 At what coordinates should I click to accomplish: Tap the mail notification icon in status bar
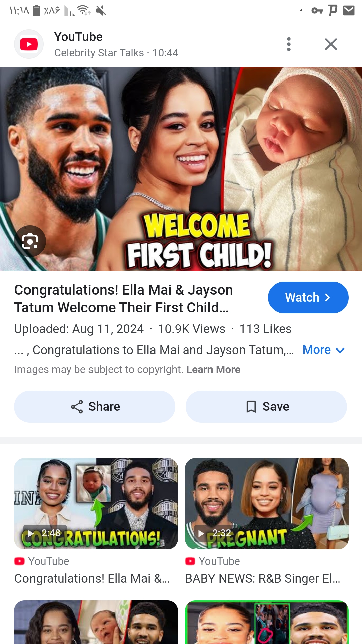[x=349, y=11]
